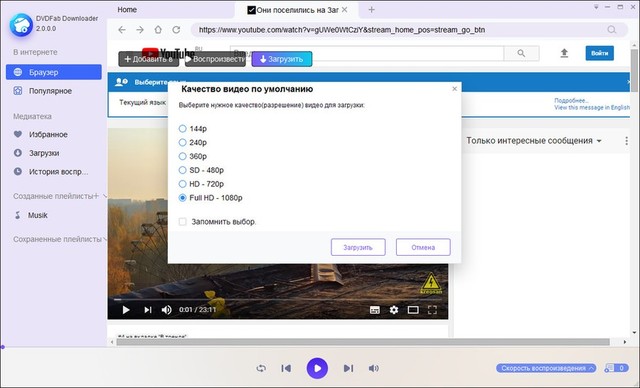Play the YouTube video
Image resolution: width=640 pixels, height=388 pixels.
[x=126, y=310]
